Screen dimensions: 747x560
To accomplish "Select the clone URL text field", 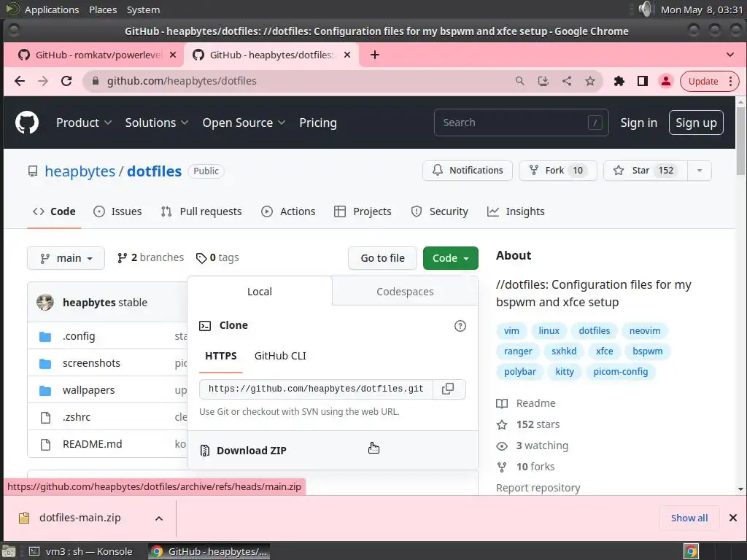I will [316, 389].
